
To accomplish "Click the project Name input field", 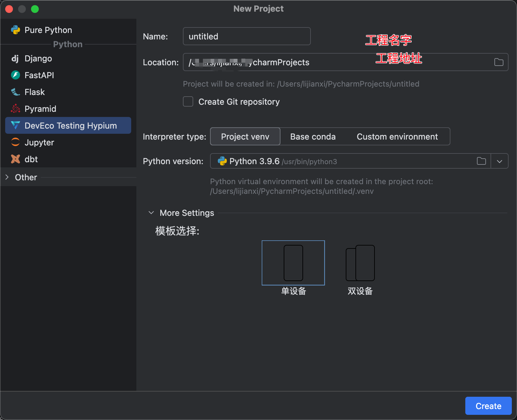I will [x=247, y=37].
